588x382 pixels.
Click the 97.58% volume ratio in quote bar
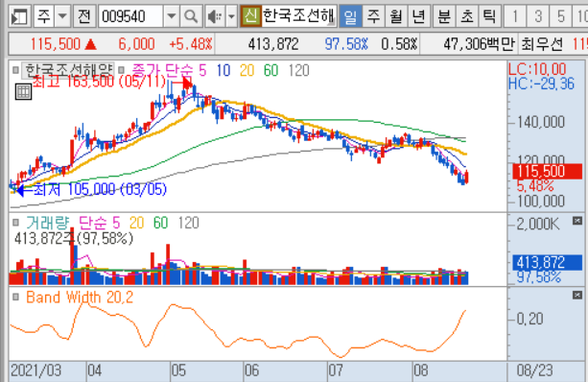(x=346, y=44)
